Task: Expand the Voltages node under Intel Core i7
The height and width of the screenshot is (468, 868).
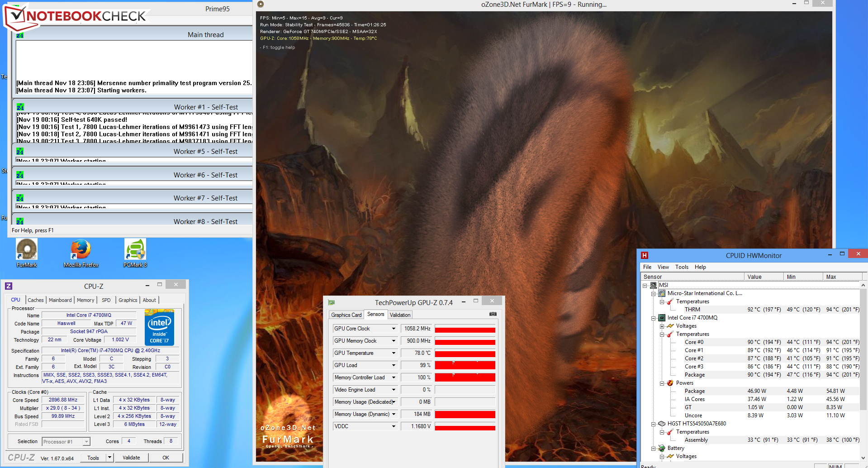Action: pos(662,326)
